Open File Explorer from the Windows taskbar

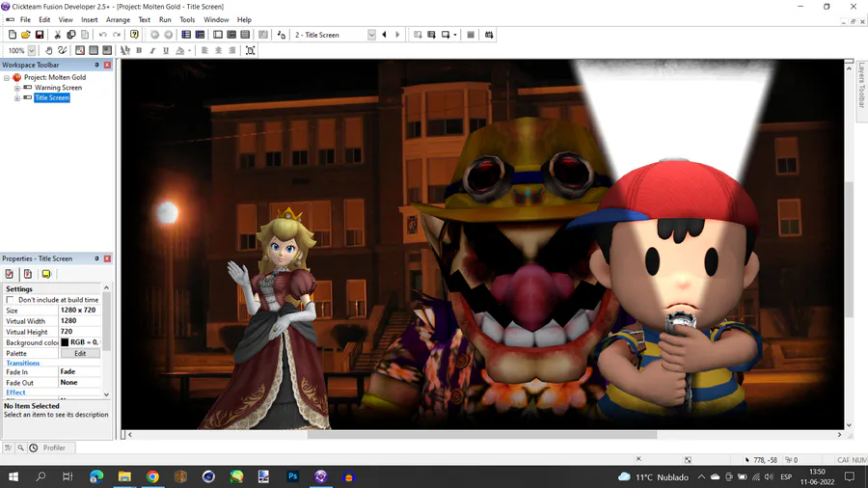[x=124, y=476]
